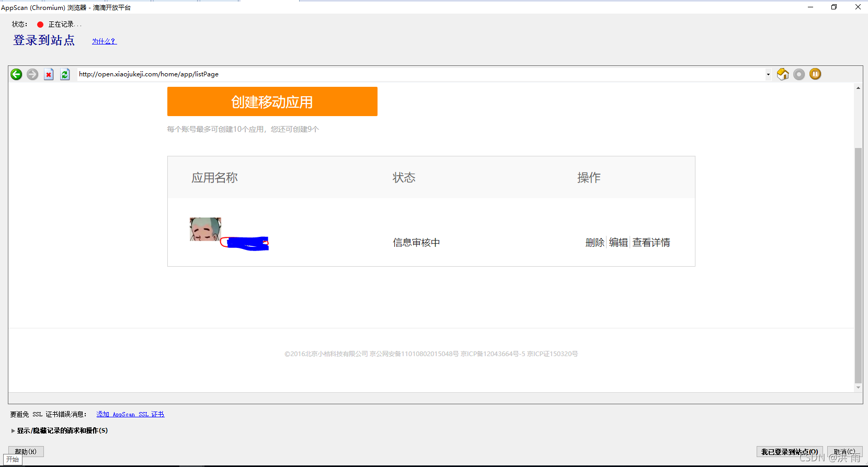Click 删除 to delete the app
This screenshot has height=467, width=868.
click(595, 242)
